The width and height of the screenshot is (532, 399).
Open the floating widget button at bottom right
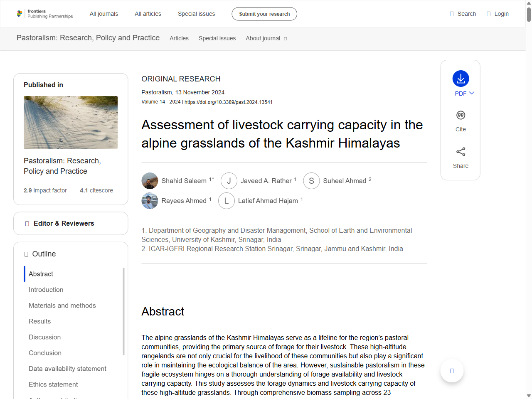tap(452, 370)
